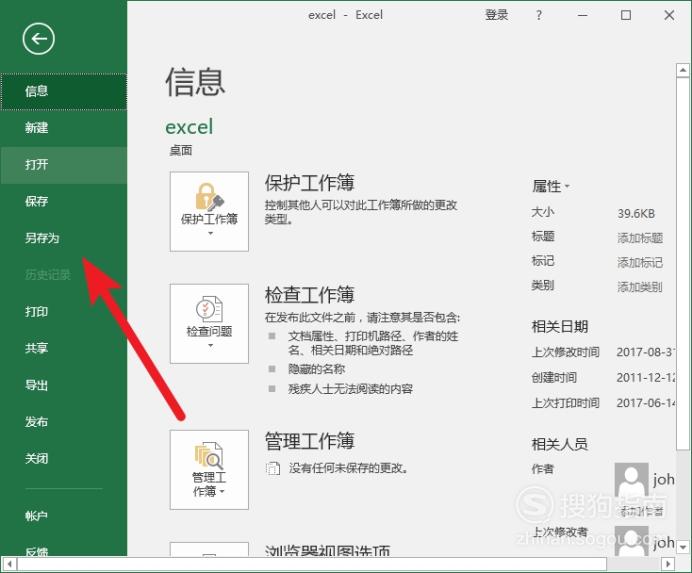Image resolution: width=692 pixels, height=573 pixels.
Task: Click the creation date 2011-12 value
Action: (x=646, y=377)
